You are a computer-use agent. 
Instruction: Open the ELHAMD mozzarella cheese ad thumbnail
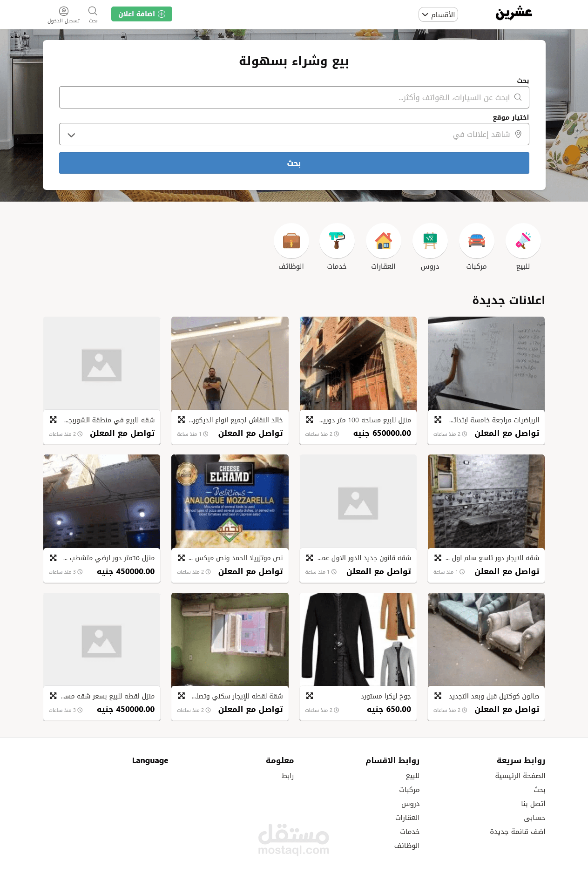[x=230, y=501]
